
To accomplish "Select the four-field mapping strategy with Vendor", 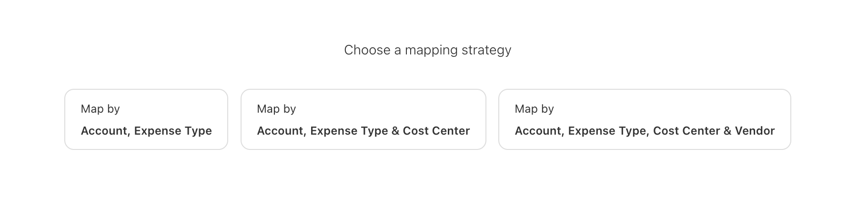I will pyautogui.click(x=644, y=119).
